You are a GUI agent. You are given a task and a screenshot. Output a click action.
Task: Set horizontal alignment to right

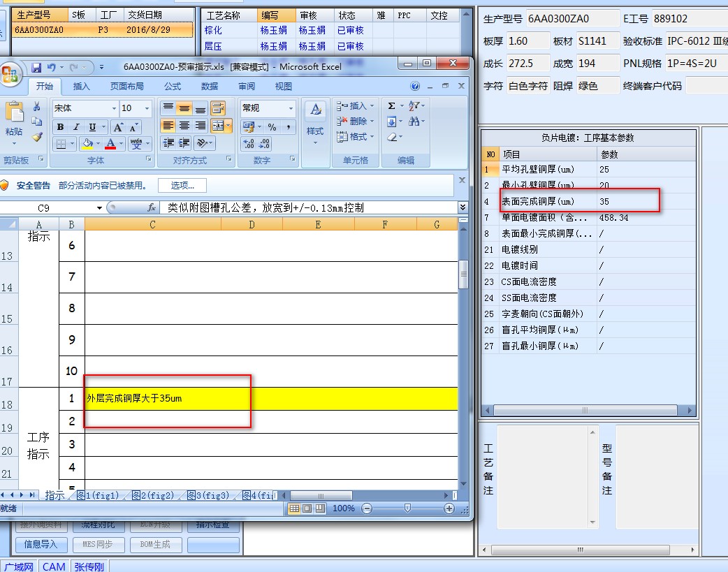point(200,125)
